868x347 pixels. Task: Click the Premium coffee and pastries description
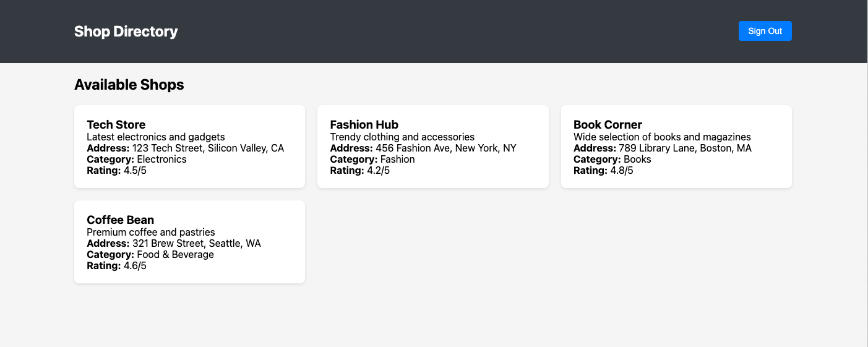point(151,232)
